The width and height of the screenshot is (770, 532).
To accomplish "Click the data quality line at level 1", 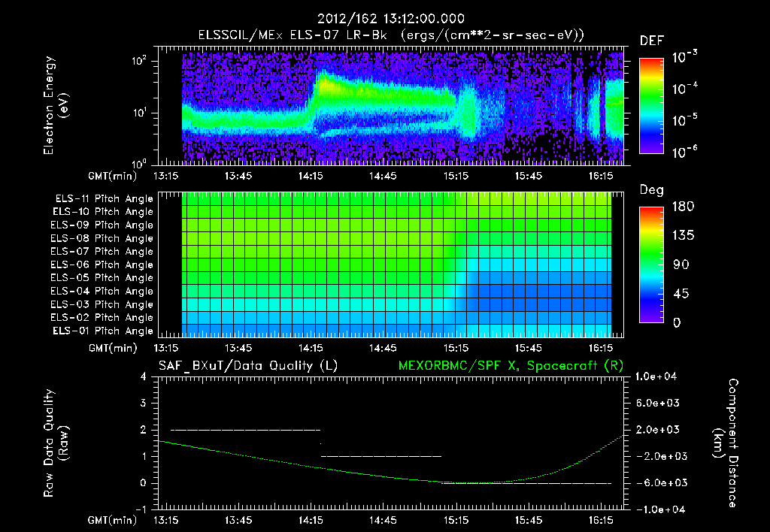I will pos(381,456).
